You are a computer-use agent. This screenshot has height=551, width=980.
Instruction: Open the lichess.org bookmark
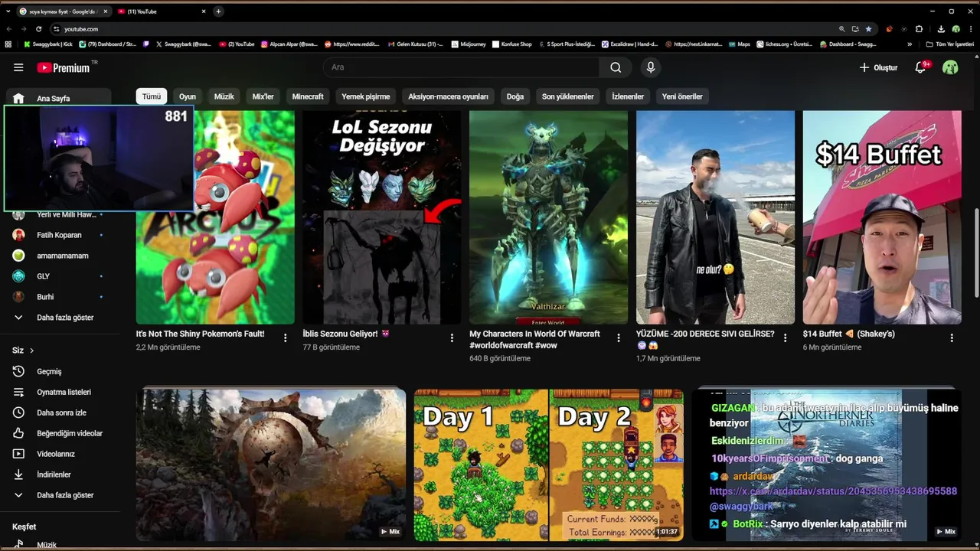coord(784,44)
